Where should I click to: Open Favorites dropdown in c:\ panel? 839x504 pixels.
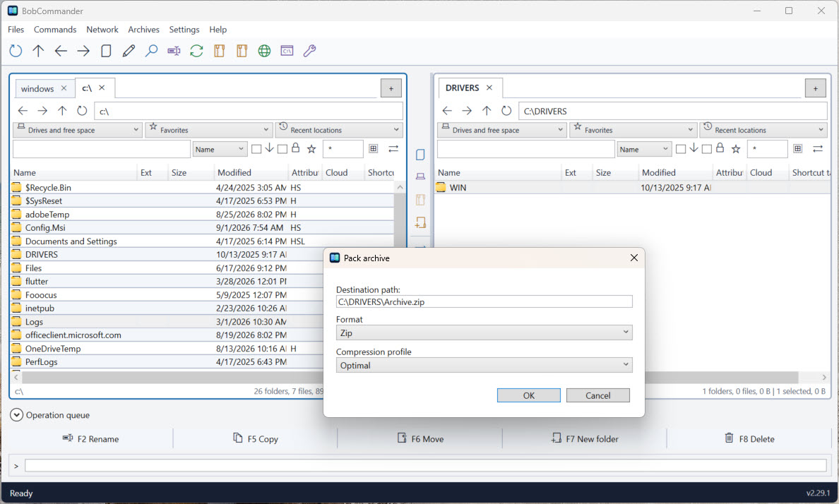pyautogui.click(x=208, y=130)
